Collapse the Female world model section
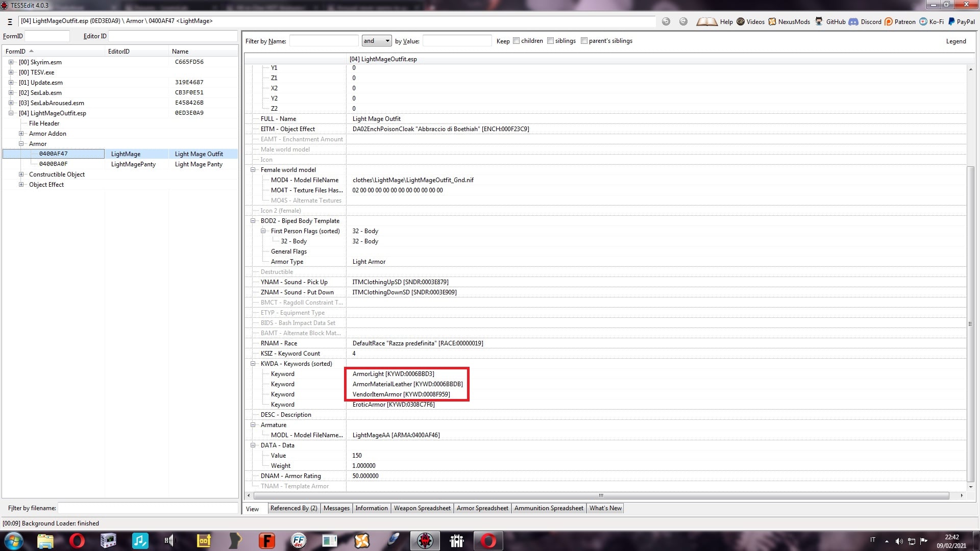The height and width of the screenshot is (551, 980). (x=253, y=170)
